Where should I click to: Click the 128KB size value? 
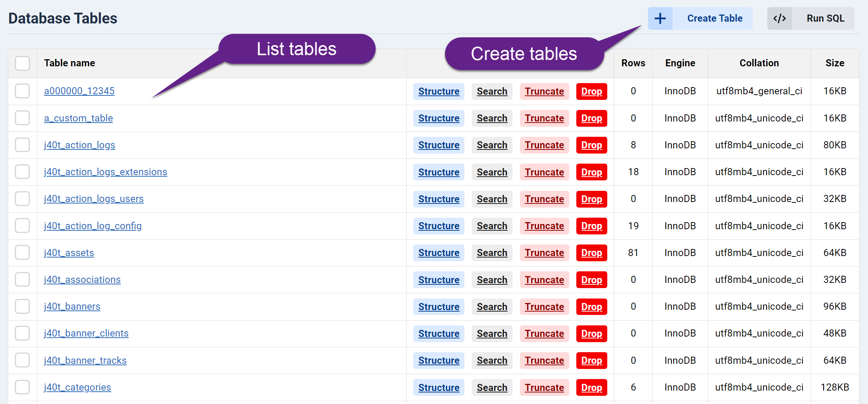[x=835, y=387]
